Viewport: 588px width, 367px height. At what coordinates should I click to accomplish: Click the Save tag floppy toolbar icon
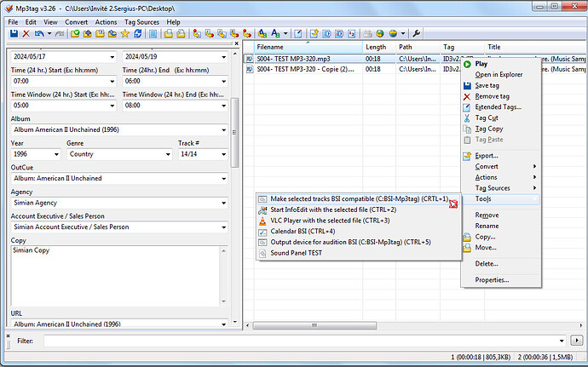click(x=14, y=34)
